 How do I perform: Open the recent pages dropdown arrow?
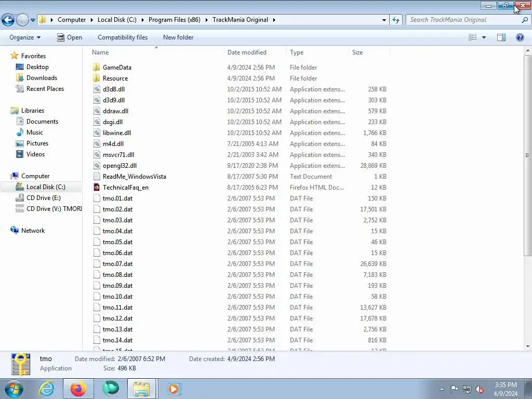(x=33, y=20)
